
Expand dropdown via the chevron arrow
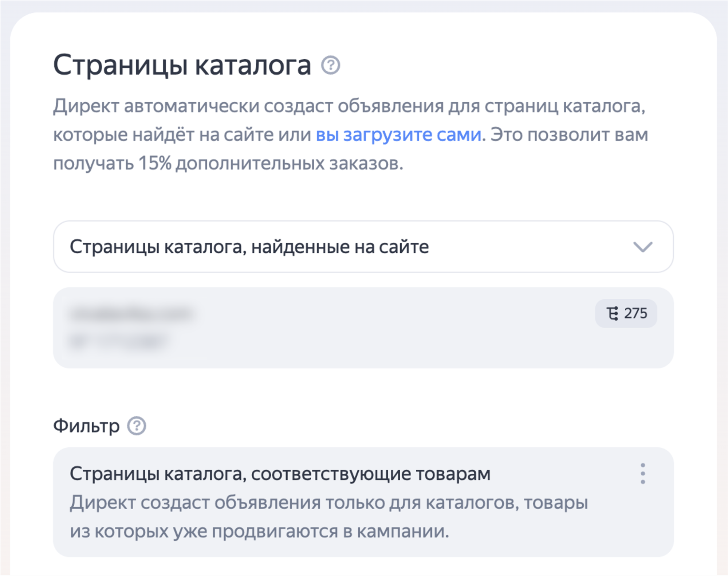pyautogui.click(x=642, y=247)
